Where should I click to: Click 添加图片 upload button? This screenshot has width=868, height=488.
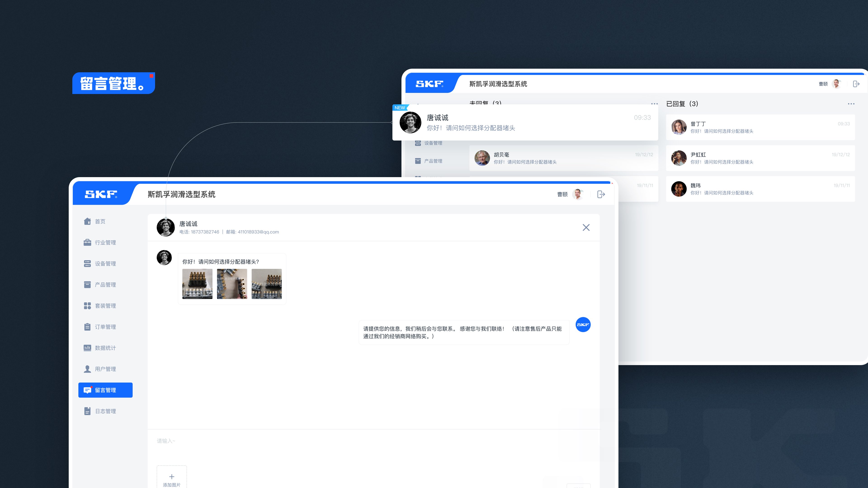(172, 477)
